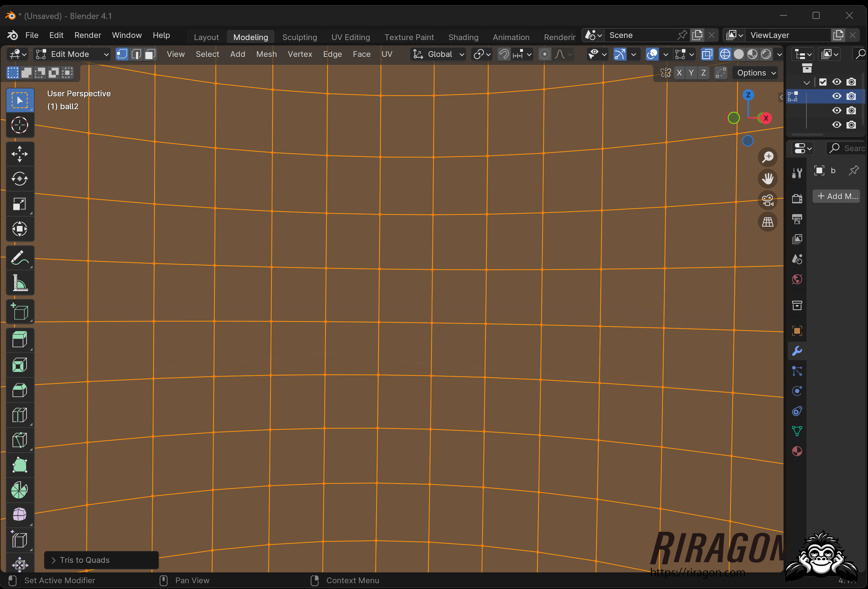Pick the Knife tool
The width and height of the screenshot is (868, 589).
click(19, 440)
